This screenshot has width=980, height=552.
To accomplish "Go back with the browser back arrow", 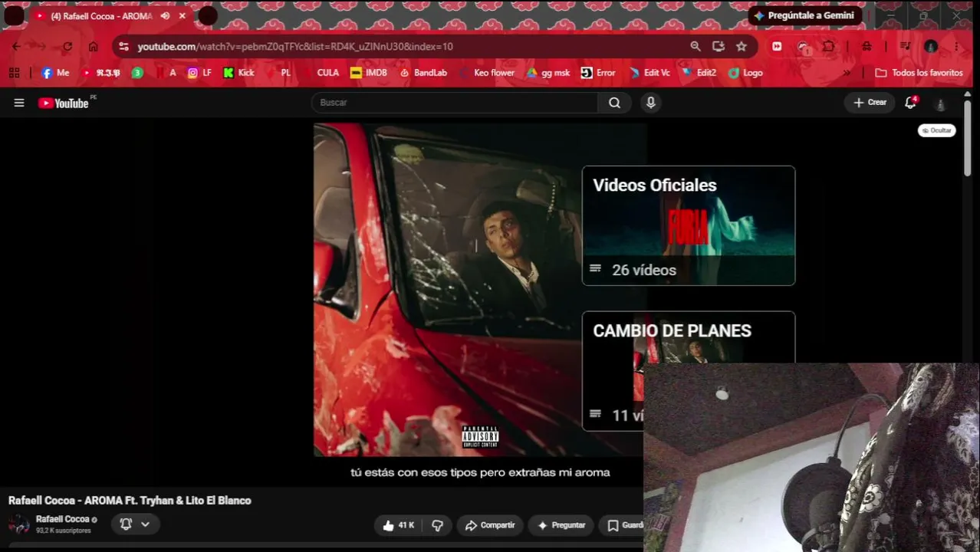I will pyautogui.click(x=16, y=47).
